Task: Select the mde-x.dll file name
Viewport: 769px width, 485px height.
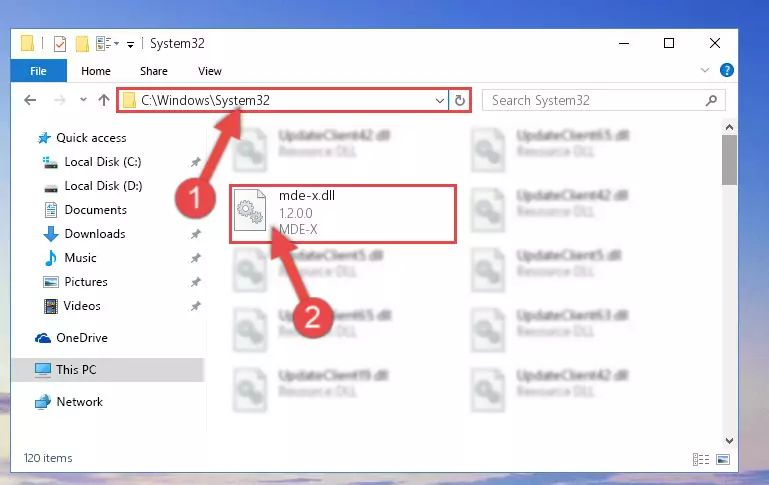Action: click(x=307, y=196)
